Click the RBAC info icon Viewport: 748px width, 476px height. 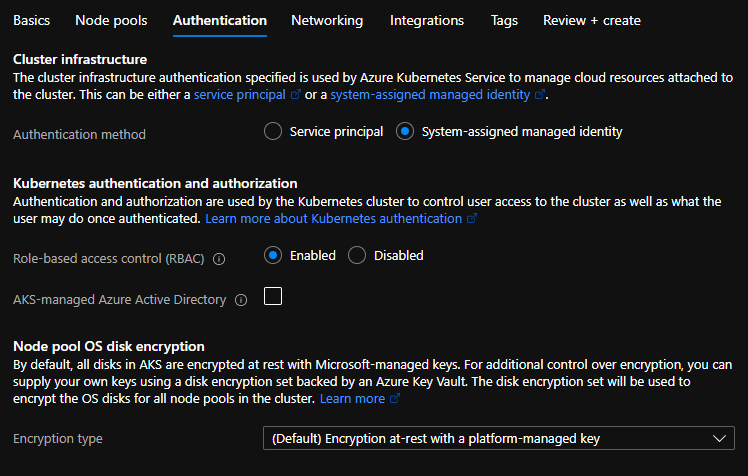tap(219, 259)
